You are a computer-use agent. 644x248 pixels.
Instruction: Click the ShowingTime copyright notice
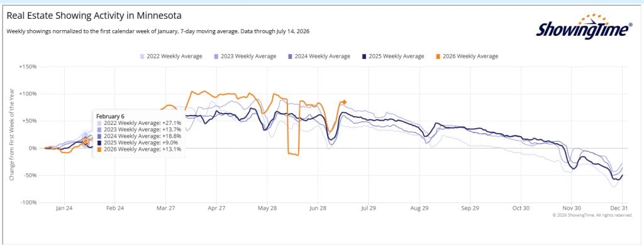point(592,215)
